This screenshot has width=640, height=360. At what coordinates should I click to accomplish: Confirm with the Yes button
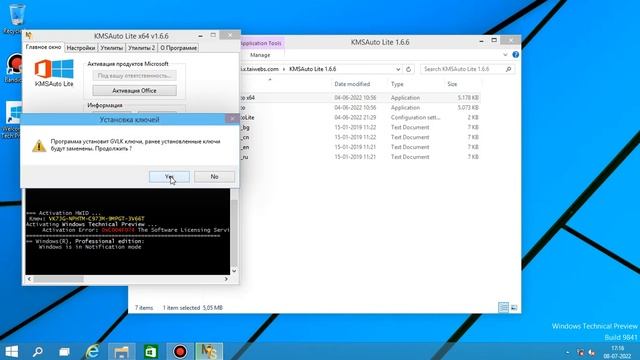tap(169, 177)
